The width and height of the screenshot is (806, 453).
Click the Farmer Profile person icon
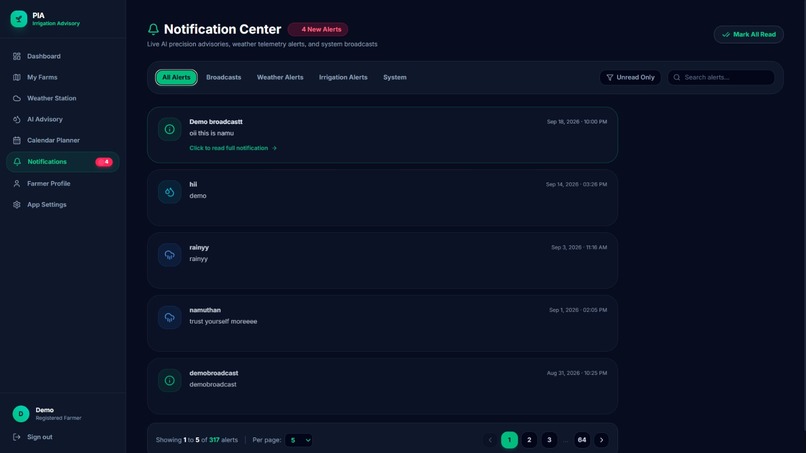(17, 184)
